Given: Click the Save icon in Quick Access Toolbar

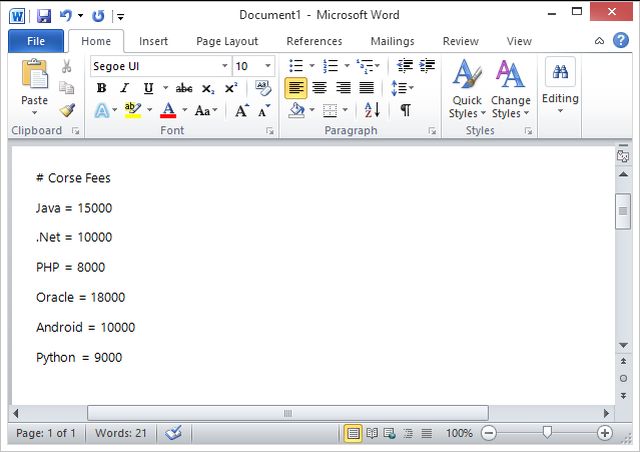Looking at the screenshot, I should tap(44, 16).
